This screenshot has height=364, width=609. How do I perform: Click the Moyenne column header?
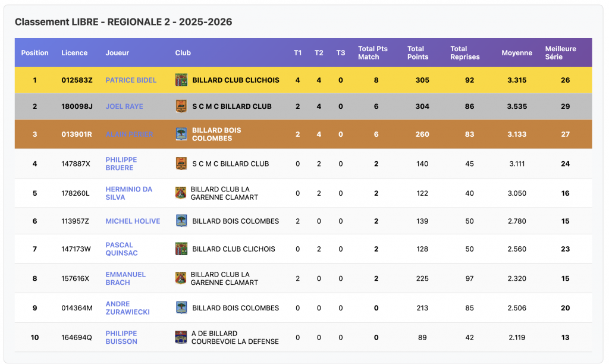(517, 53)
